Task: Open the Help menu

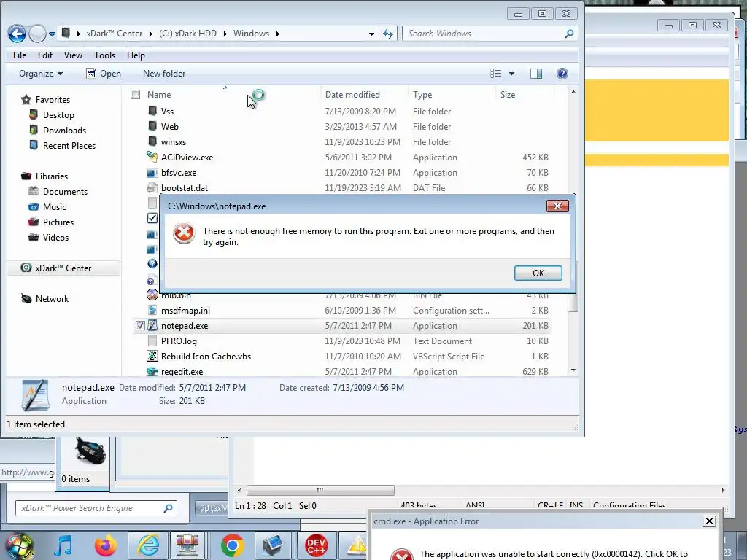Action: pyautogui.click(x=136, y=55)
